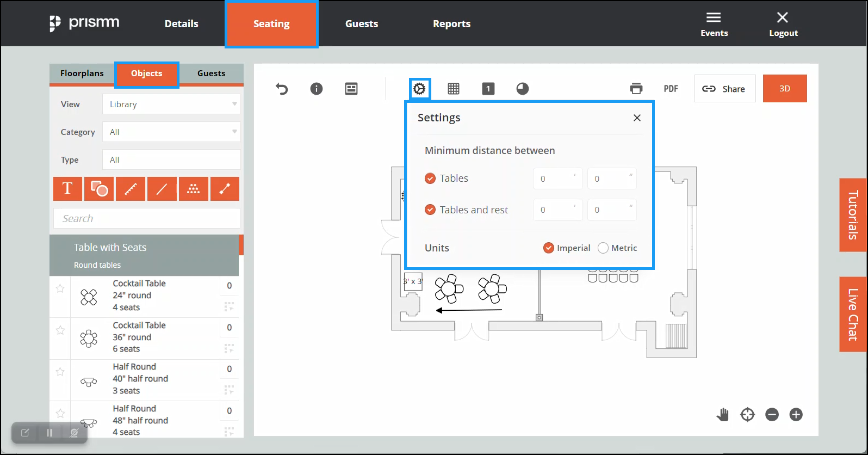Click the Cocktail Table 36" quantity box

pos(230,328)
